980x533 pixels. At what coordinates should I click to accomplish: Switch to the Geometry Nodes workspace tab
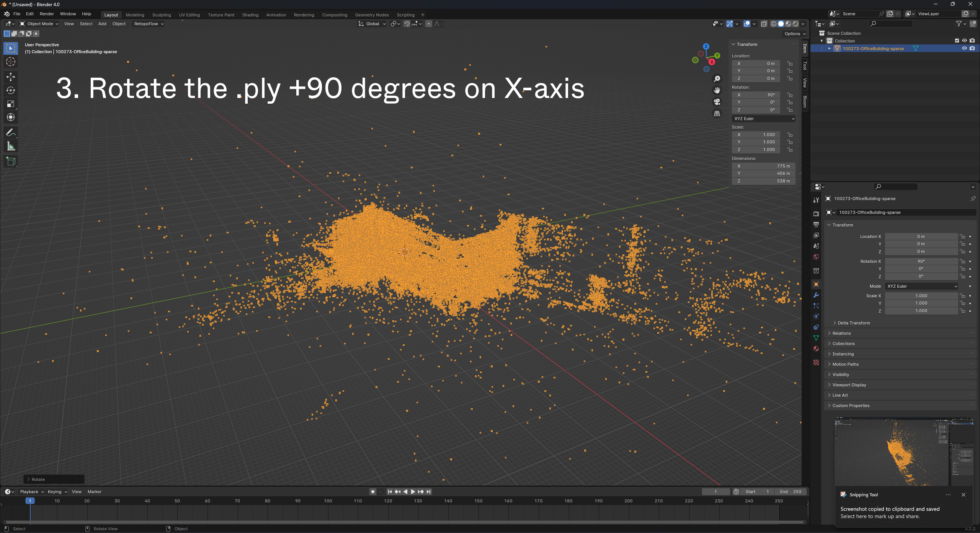pos(372,15)
